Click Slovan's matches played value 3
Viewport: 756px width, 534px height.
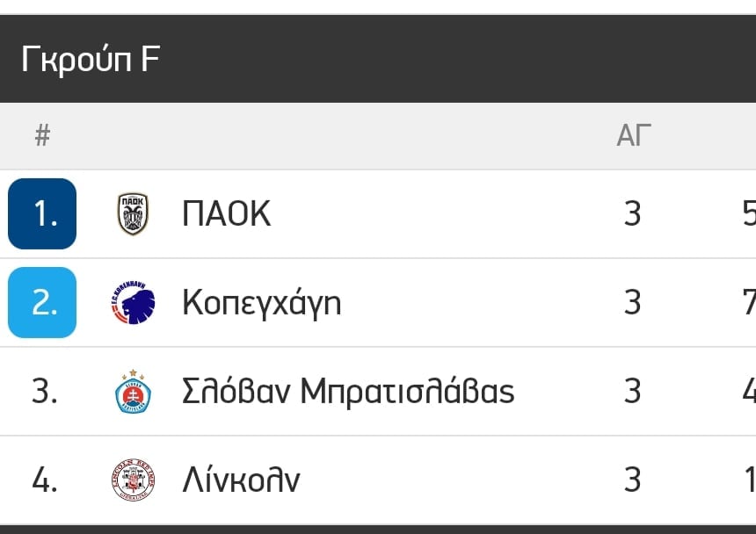(x=633, y=391)
